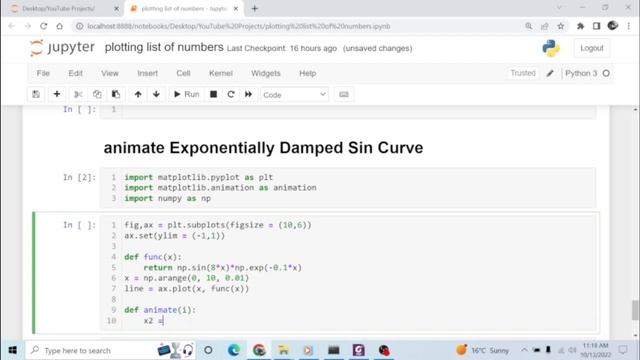This screenshot has height=360, width=640.
Task: Click the return np.sin code line
Action: coord(222,268)
